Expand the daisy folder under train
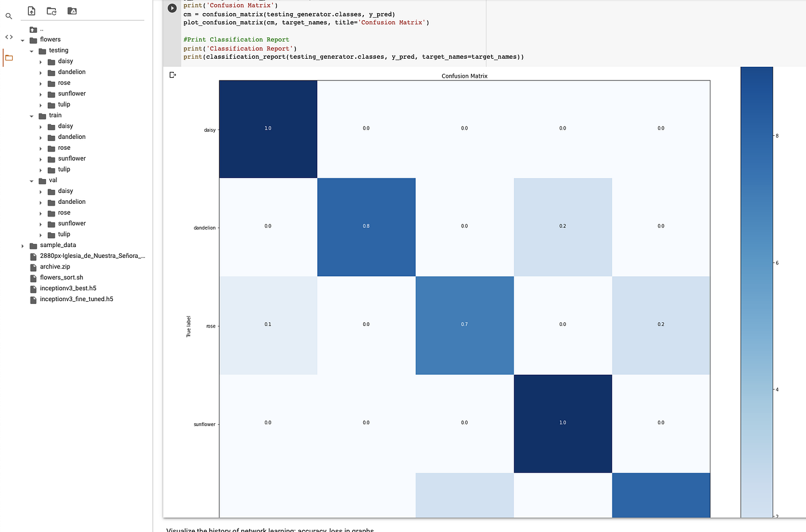This screenshot has width=806, height=532. pyautogui.click(x=40, y=126)
